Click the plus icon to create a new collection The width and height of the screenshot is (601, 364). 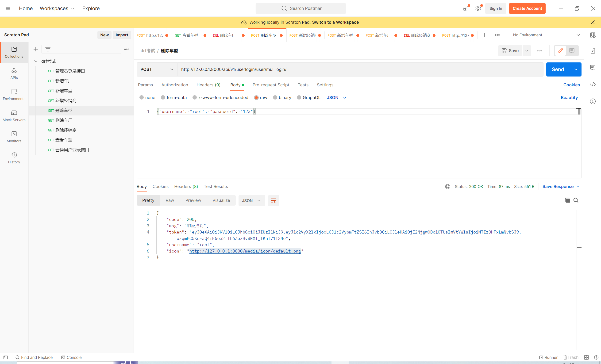[x=36, y=49]
